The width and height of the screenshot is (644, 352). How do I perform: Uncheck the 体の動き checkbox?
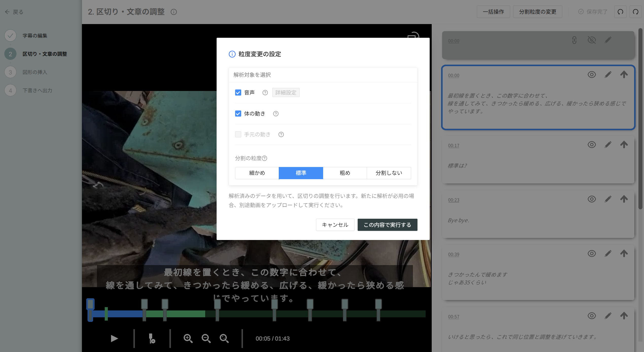tap(238, 114)
